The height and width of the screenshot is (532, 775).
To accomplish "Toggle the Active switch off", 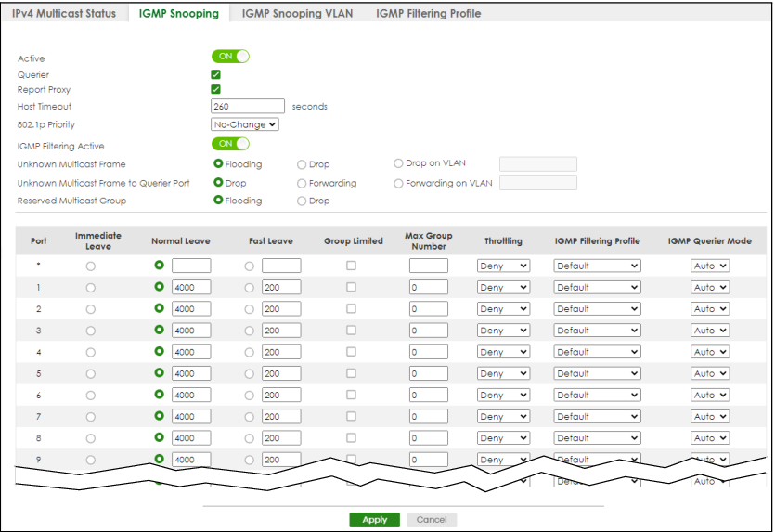I will (231, 57).
